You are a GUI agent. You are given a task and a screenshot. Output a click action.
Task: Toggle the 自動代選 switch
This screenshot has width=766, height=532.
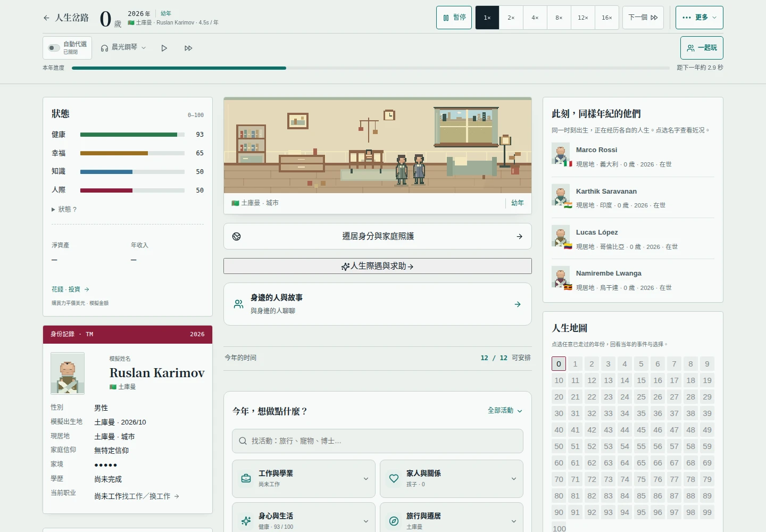(x=54, y=48)
